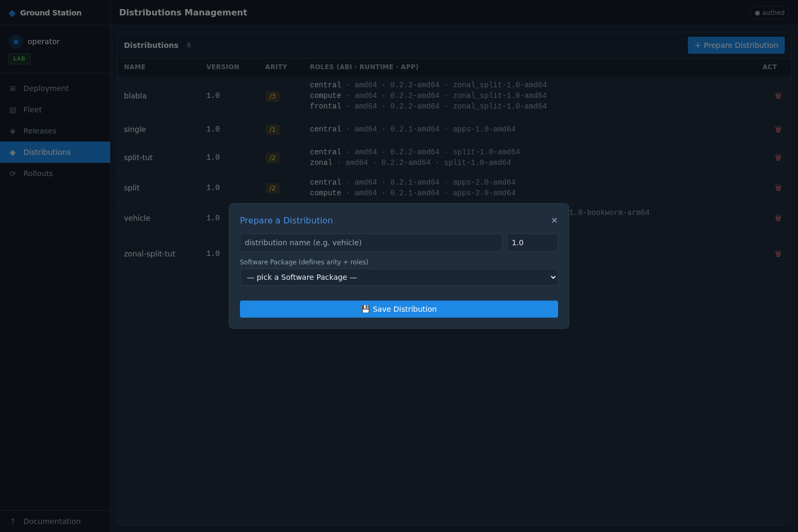Focus the version field showing 1.0
The height and width of the screenshot is (532, 798).
tap(533, 243)
